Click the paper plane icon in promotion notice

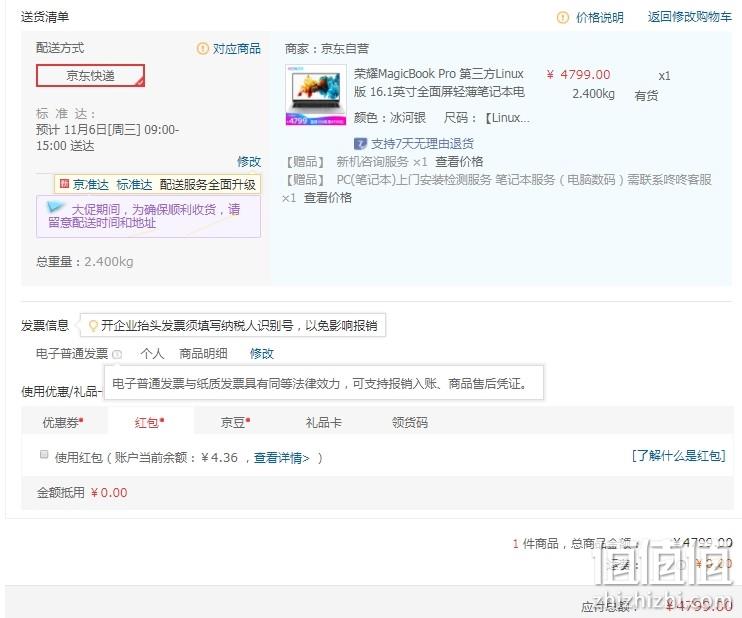pos(55,207)
